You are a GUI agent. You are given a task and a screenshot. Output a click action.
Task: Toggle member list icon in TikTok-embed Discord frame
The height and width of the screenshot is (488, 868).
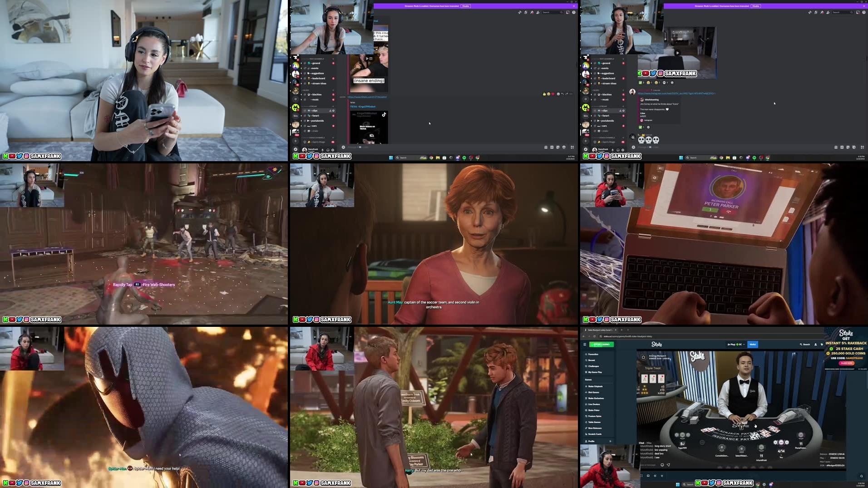pyautogui.click(x=538, y=12)
